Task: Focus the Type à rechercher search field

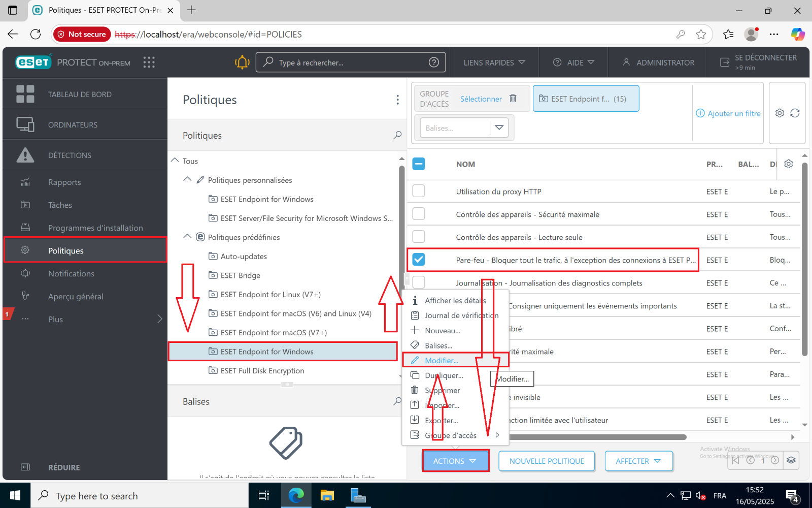Action: tap(350, 62)
